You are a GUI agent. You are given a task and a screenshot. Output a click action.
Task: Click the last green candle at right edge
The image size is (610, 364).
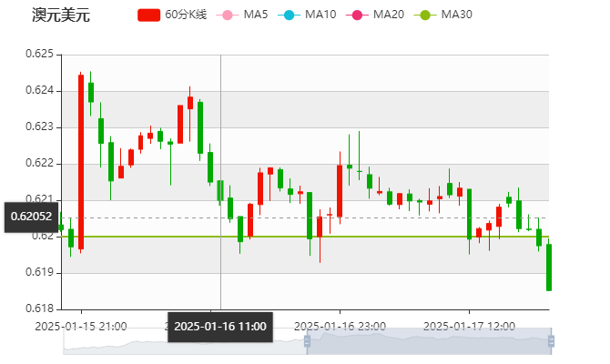tap(548, 267)
